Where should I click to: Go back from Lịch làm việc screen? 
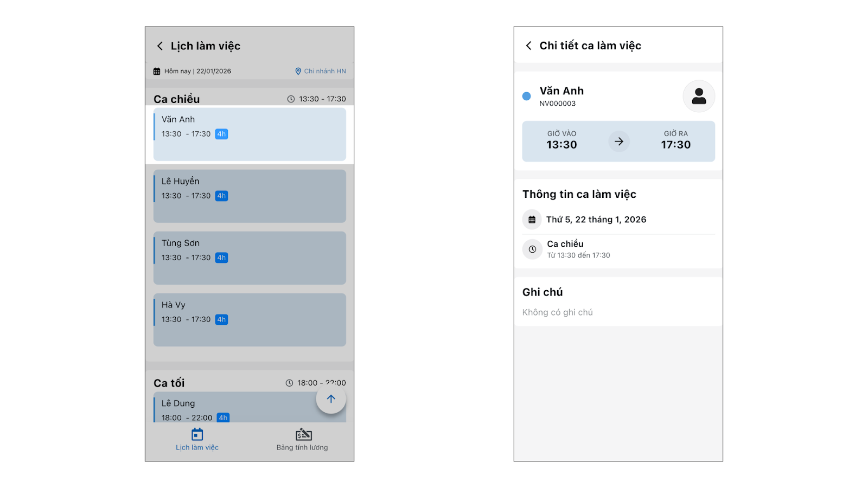click(x=160, y=46)
